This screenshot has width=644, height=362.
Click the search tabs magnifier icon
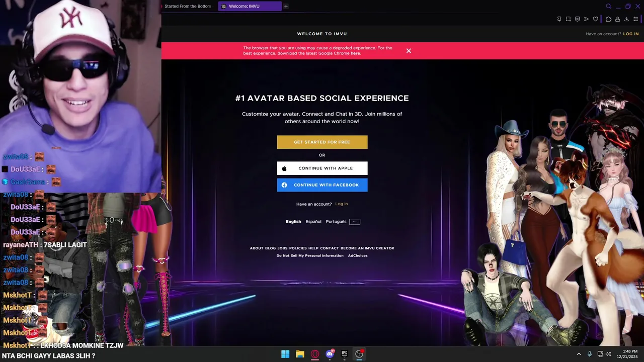click(608, 7)
